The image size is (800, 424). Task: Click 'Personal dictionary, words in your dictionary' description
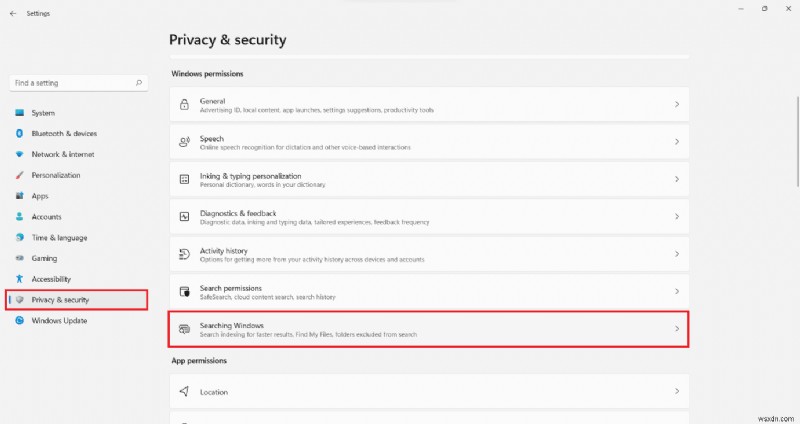[x=262, y=185]
